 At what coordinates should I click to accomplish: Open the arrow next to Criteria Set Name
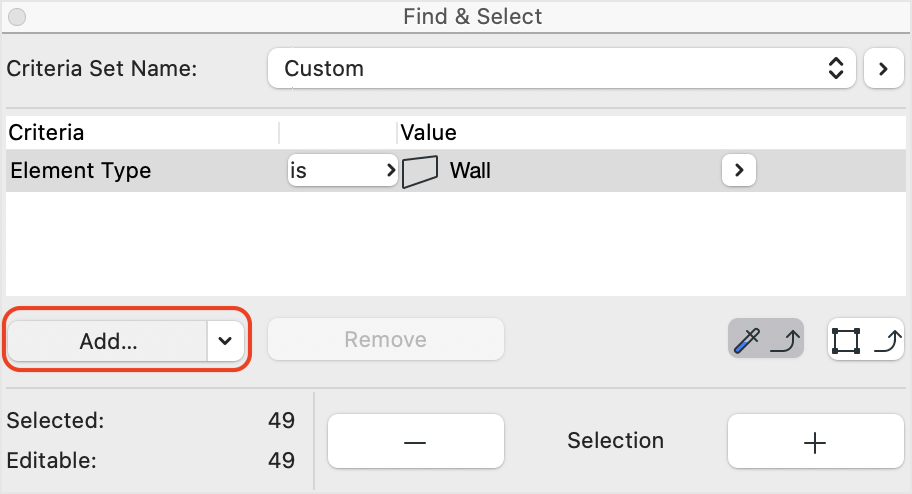tap(884, 69)
